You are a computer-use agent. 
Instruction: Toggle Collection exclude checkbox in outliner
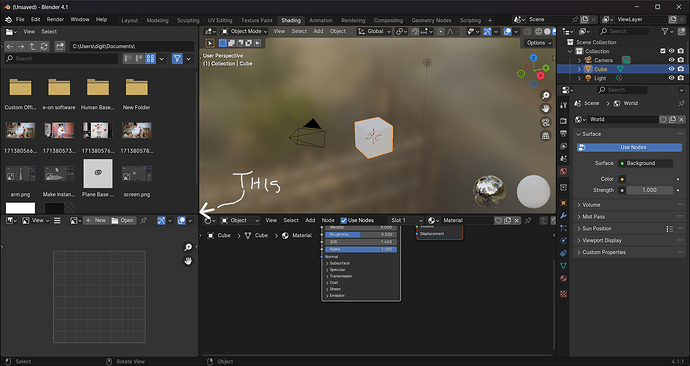tap(663, 51)
